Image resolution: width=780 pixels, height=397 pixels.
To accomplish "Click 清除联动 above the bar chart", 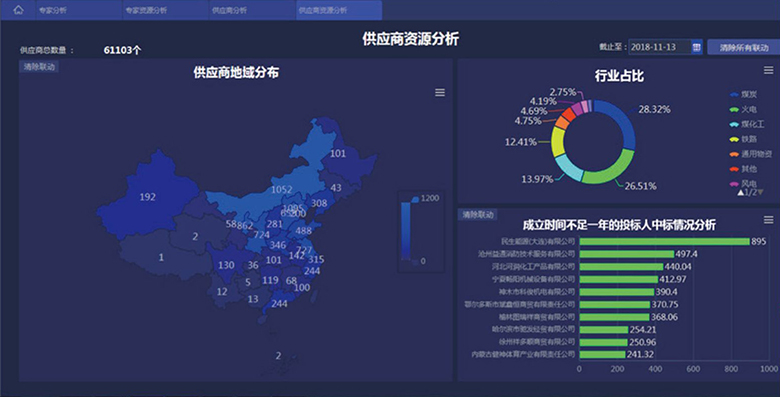I will [478, 214].
